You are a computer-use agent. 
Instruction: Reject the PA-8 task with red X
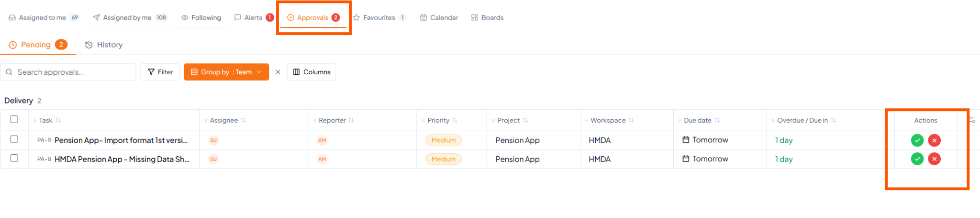[934, 159]
